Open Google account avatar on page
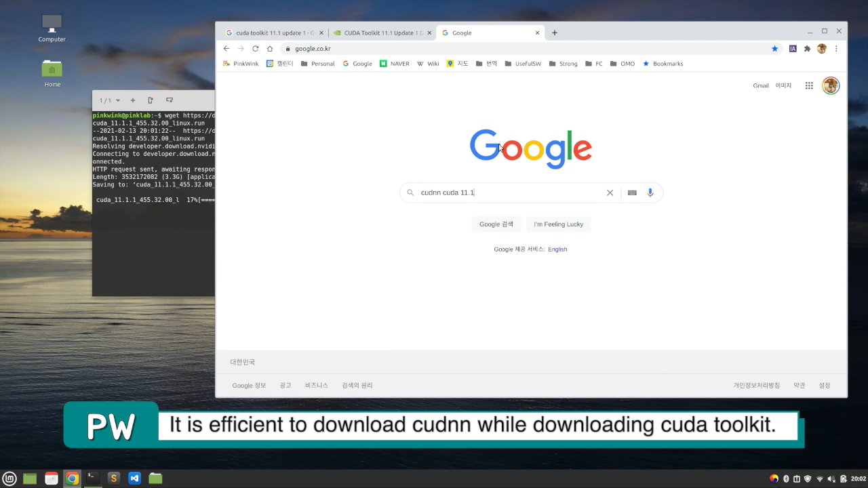 pos(831,85)
